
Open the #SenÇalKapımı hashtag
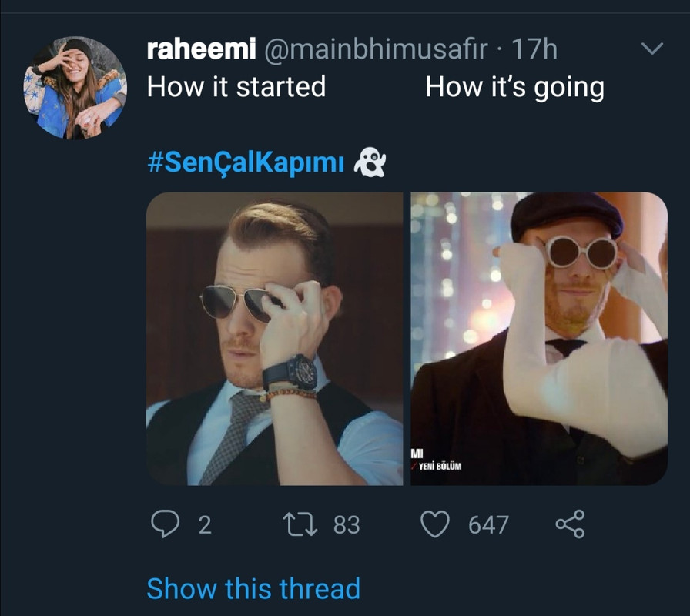pyautogui.click(x=245, y=163)
